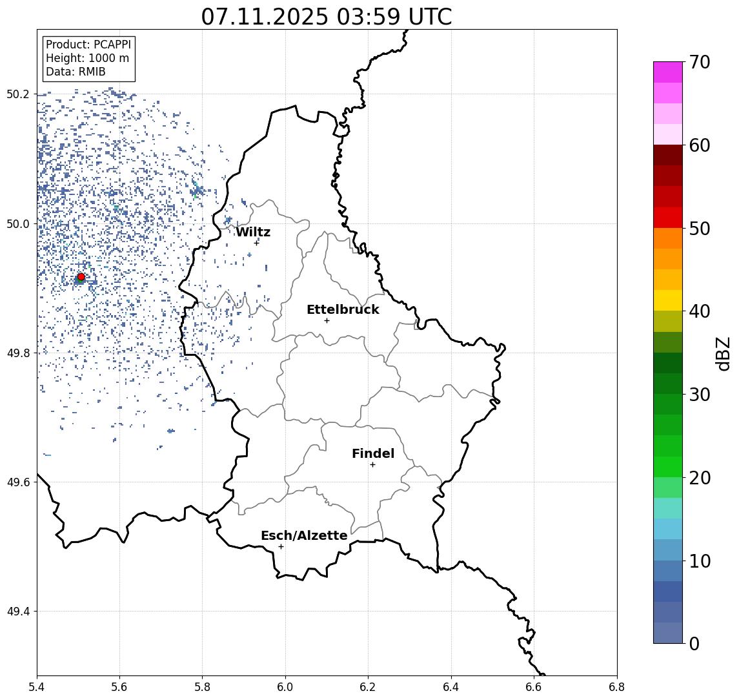Click the plus marker below Ettelbruck
This screenshot has height=700, width=739.
pos(327,321)
